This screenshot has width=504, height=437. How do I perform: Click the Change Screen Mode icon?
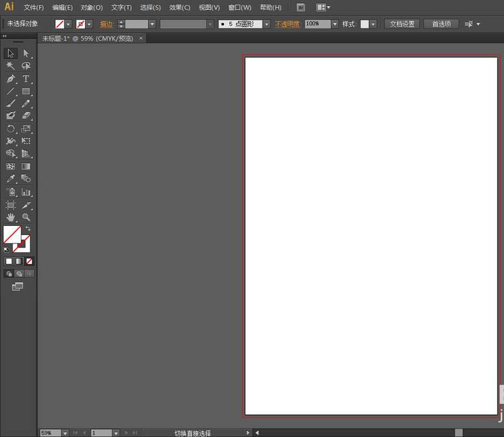click(18, 286)
